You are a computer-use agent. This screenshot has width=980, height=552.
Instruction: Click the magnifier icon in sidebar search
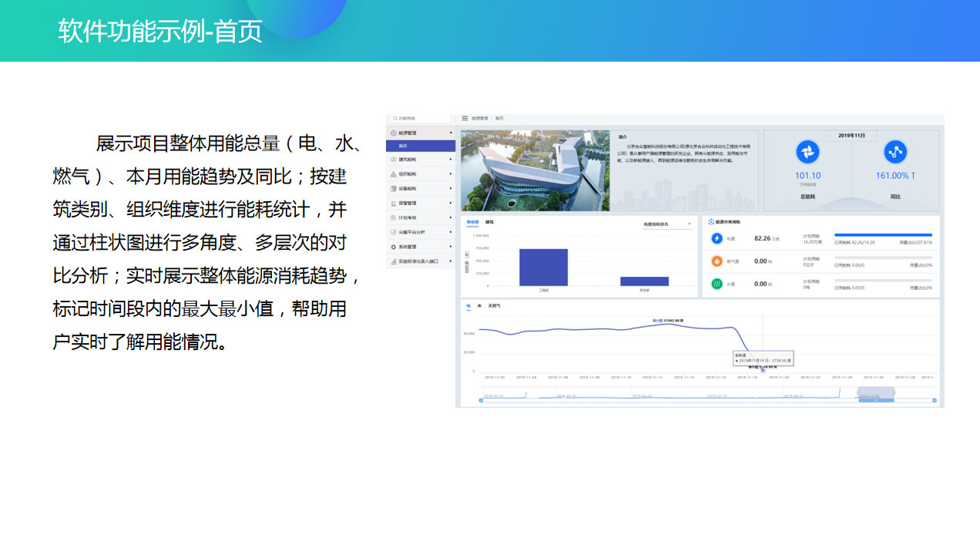click(393, 119)
